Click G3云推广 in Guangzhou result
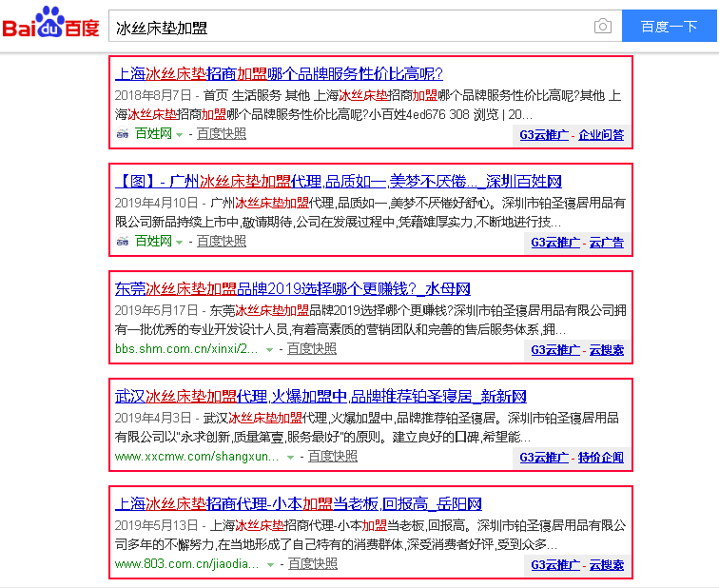The image size is (719, 588). click(x=555, y=243)
